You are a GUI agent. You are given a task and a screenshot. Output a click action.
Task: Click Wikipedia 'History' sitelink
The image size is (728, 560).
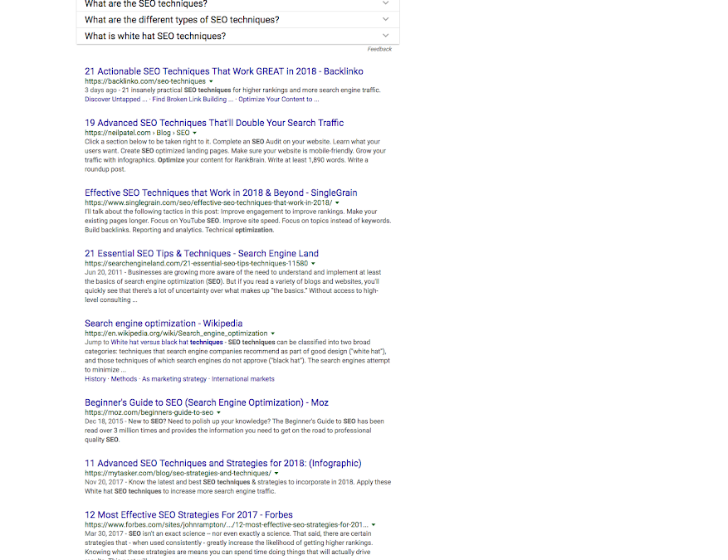(95, 379)
